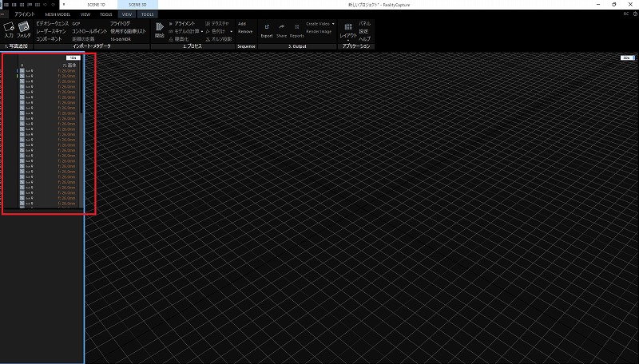Click the Export icon in Output group
The height and width of the screenshot is (364, 639).
(x=267, y=31)
